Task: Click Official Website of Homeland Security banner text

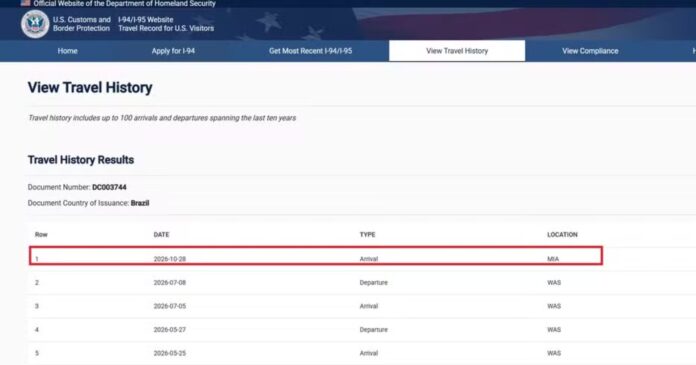Action: pos(124,4)
